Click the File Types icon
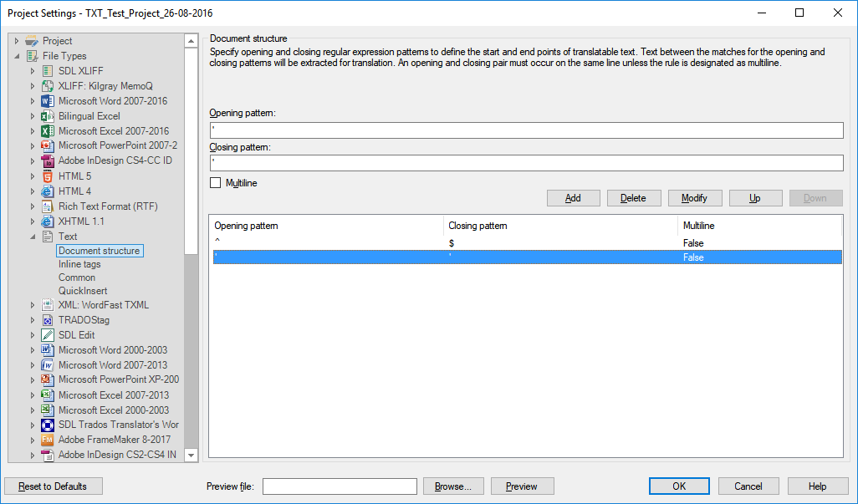Image resolution: width=858 pixels, height=504 pixels. pyautogui.click(x=32, y=56)
